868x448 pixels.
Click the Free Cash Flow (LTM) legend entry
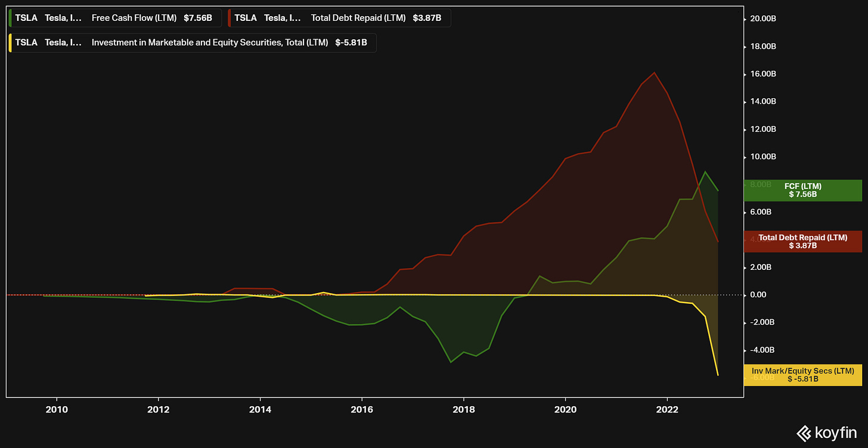coord(114,18)
